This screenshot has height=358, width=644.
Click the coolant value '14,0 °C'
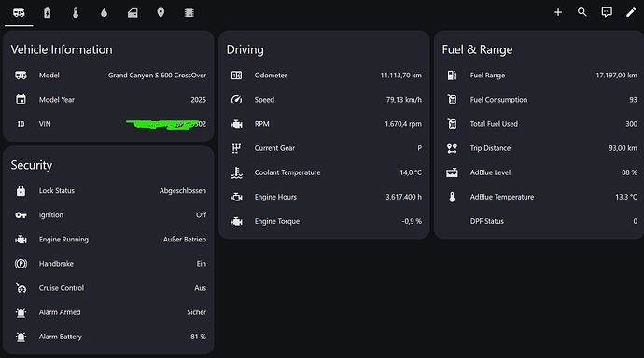411,172
